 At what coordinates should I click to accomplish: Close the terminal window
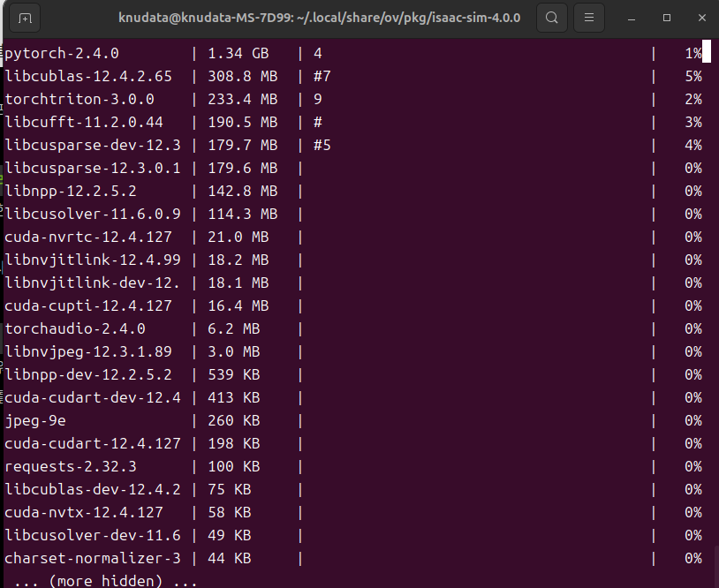702,18
